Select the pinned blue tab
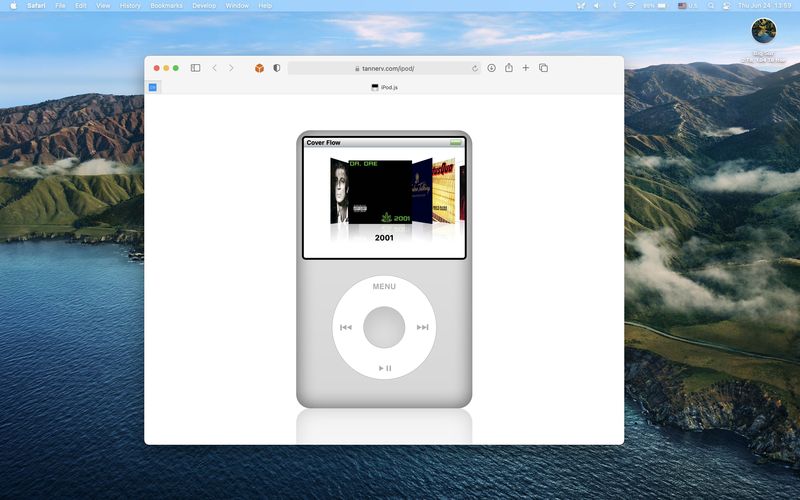This screenshot has height=500, width=800. (x=153, y=87)
